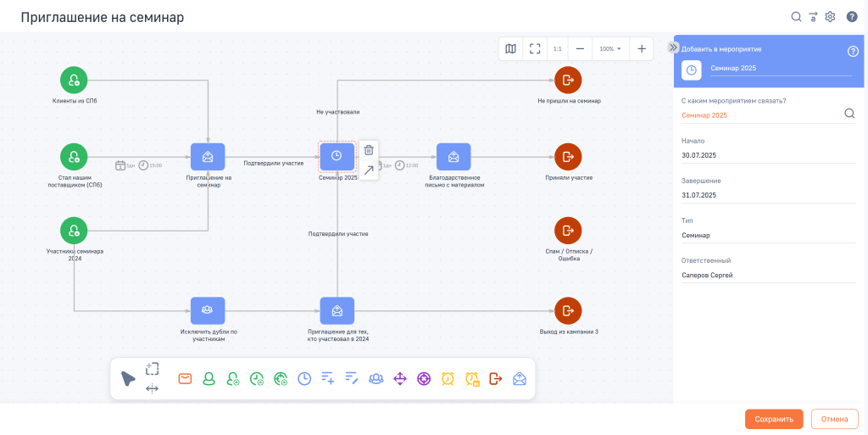This screenshot has width=868, height=435.
Task: Pick the blue clock event element
Action: click(304, 378)
